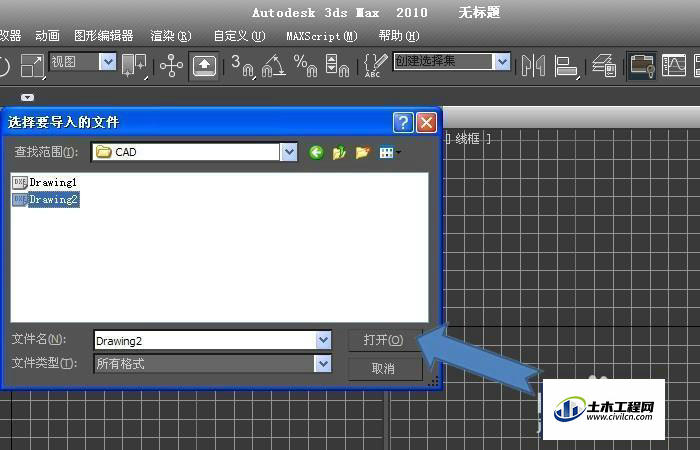This screenshot has height=450, width=700.
Task: Close the 选择要导入的文件 dialog
Action: pyautogui.click(x=426, y=122)
